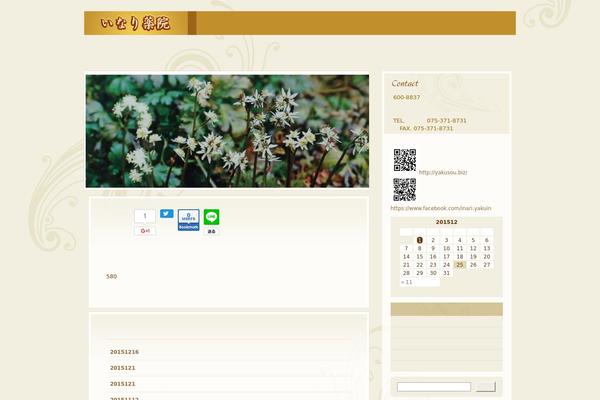Click the QR code beside yakusou.biz
Image resolution: width=600 pixels, height=400 pixels.
tap(405, 160)
